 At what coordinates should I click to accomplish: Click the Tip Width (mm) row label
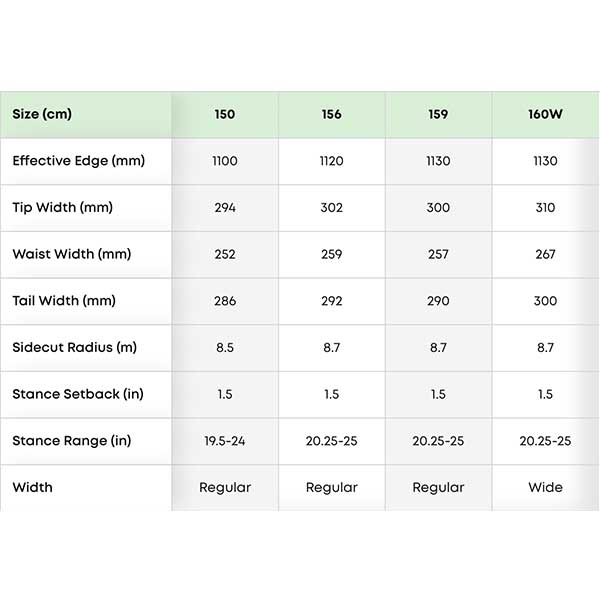(60, 208)
